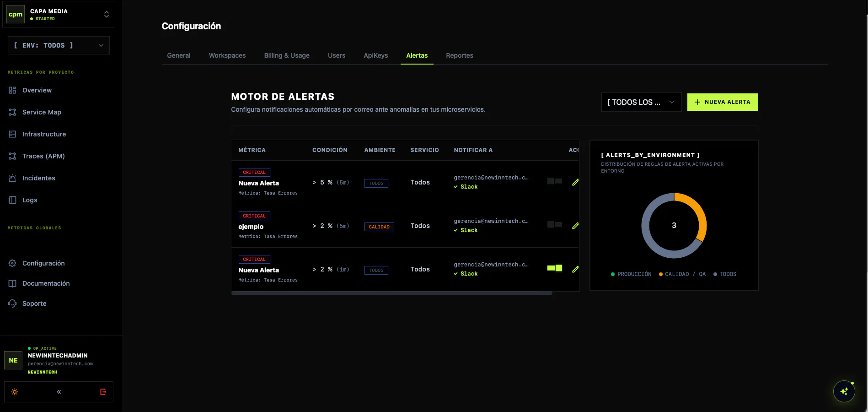This screenshot has width=868, height=412.
Task: Select the Alertas tab
Action: (417, 55)
